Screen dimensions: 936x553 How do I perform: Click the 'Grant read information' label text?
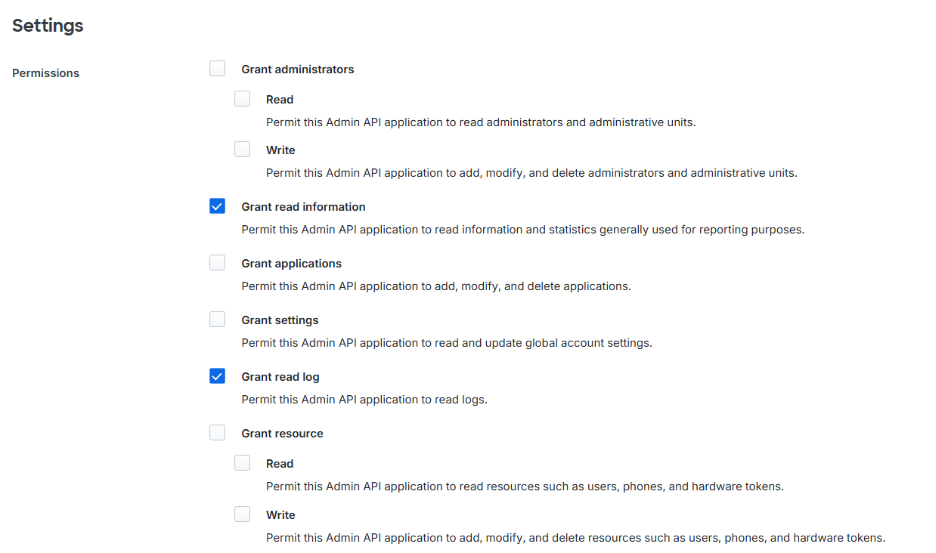[x=303, y=207]
